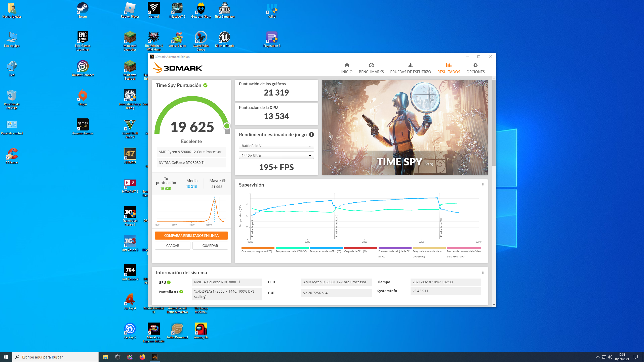Select the Guts and Glory desktop icon
This screenshot has height=362, width=644.
click(201, 10)
